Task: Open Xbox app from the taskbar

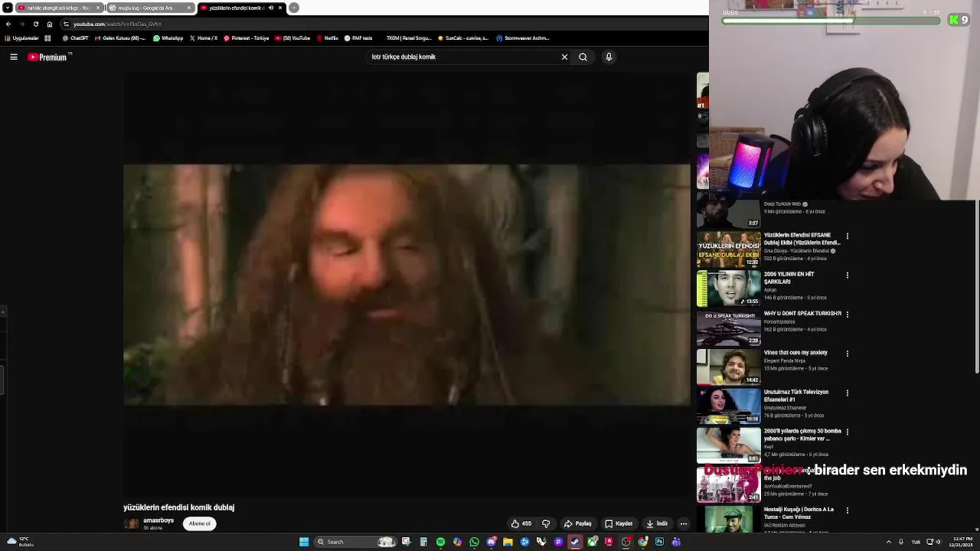Action: (x=593, y=542)
